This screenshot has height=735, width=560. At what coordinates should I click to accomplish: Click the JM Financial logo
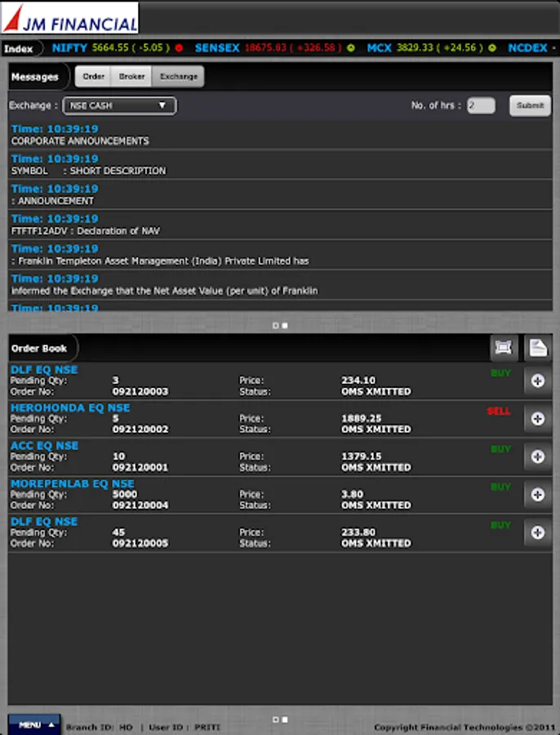tap(70, 17)
